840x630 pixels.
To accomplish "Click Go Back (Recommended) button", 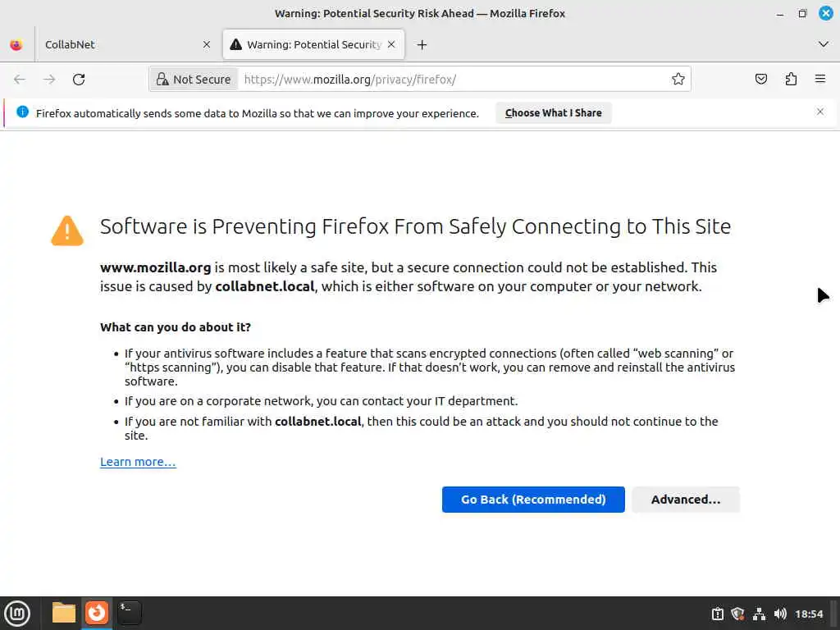I will click(533, 500).
